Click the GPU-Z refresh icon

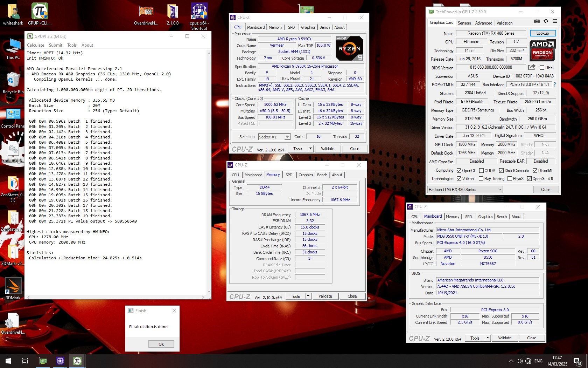[546, 21]
